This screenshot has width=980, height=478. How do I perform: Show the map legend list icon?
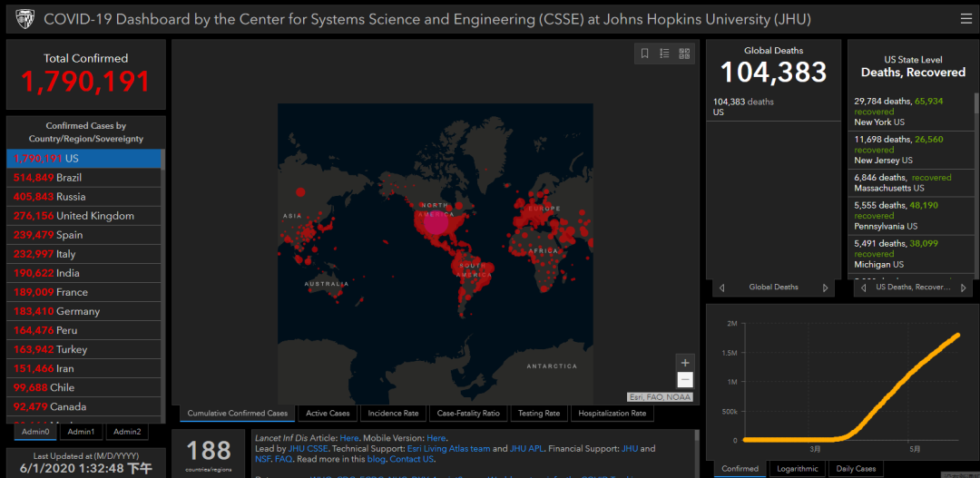pyautogui.click(x=664, y=54)
